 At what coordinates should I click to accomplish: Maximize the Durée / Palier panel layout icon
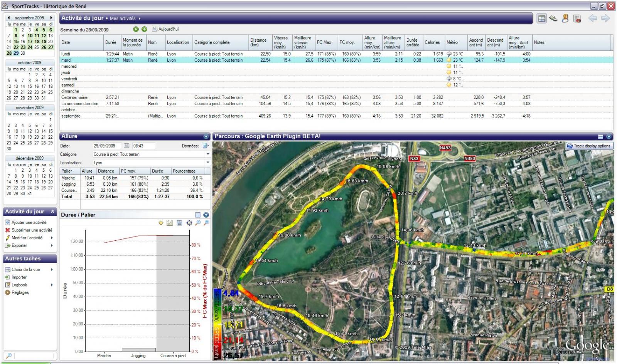198,215
